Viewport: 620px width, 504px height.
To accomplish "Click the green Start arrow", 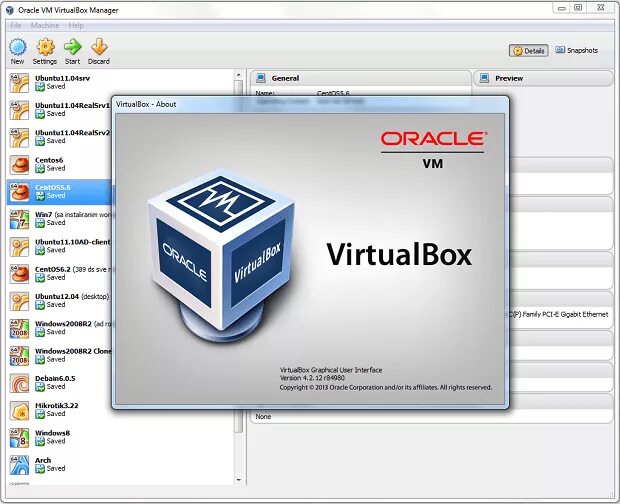I will [x=72, y=47].
